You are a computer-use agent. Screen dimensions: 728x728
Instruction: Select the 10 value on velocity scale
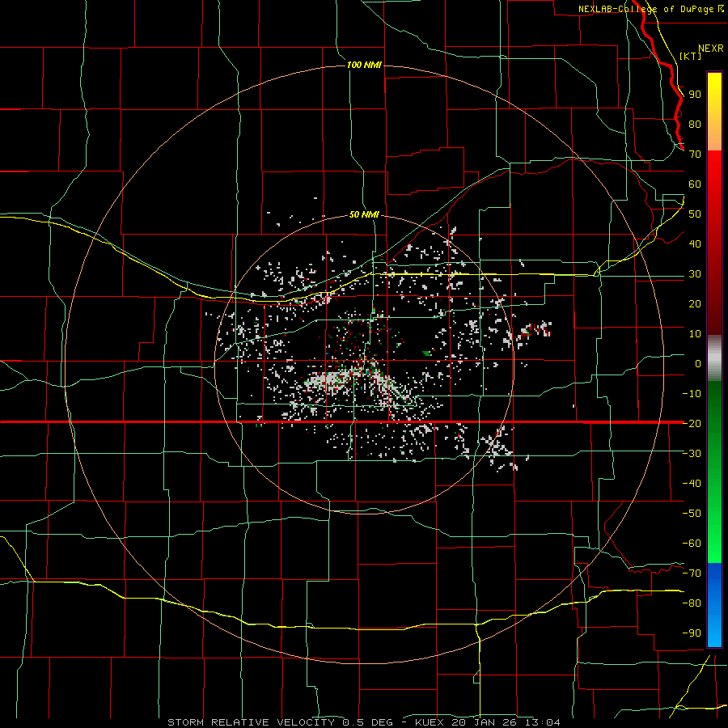695,334
